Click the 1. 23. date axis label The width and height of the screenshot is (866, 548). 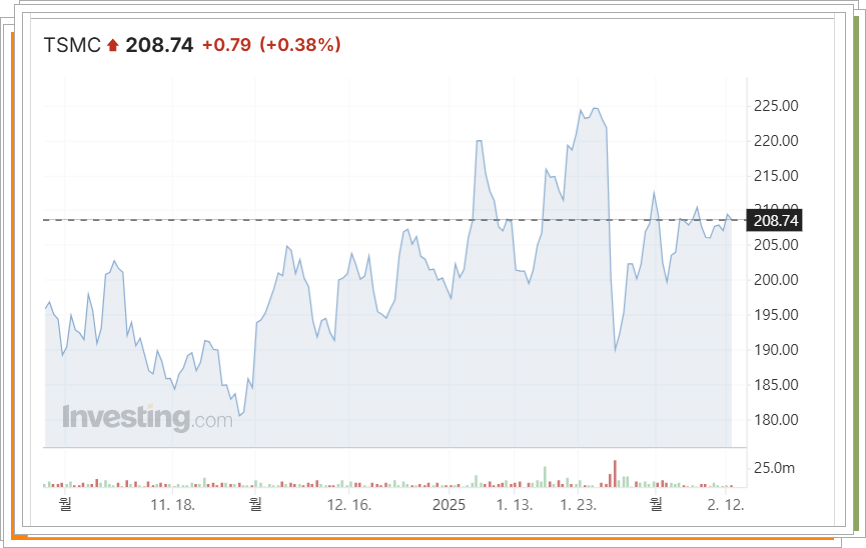578,505
